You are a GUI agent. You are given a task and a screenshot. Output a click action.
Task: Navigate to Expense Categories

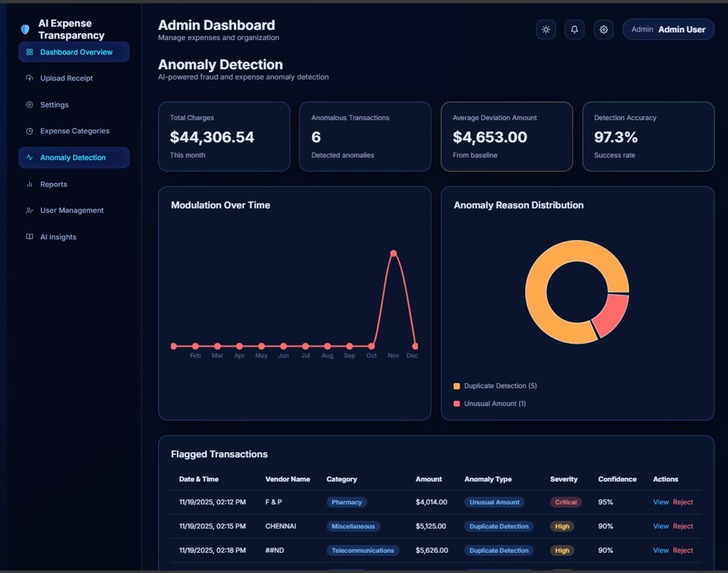point(74,131)
